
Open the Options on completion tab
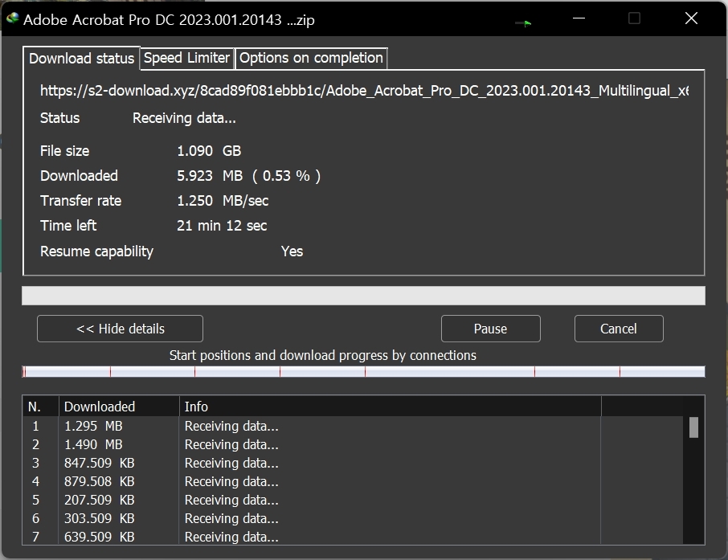(311, 58)
